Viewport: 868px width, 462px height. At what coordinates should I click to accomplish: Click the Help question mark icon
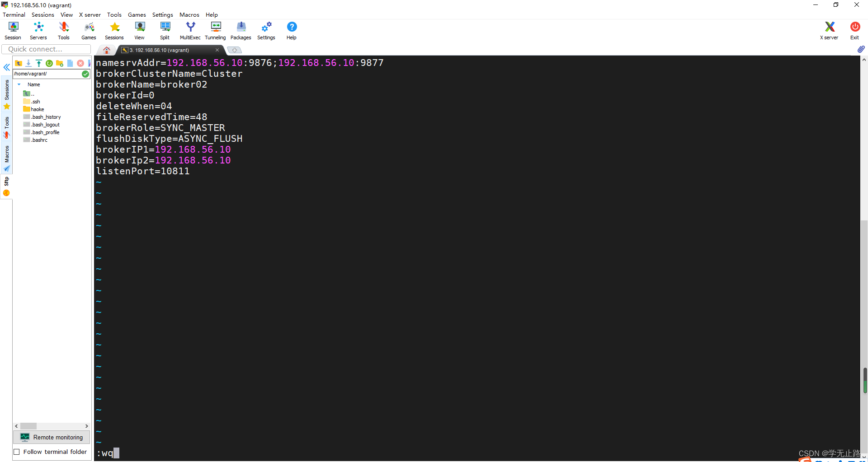(x=292, y=31)
